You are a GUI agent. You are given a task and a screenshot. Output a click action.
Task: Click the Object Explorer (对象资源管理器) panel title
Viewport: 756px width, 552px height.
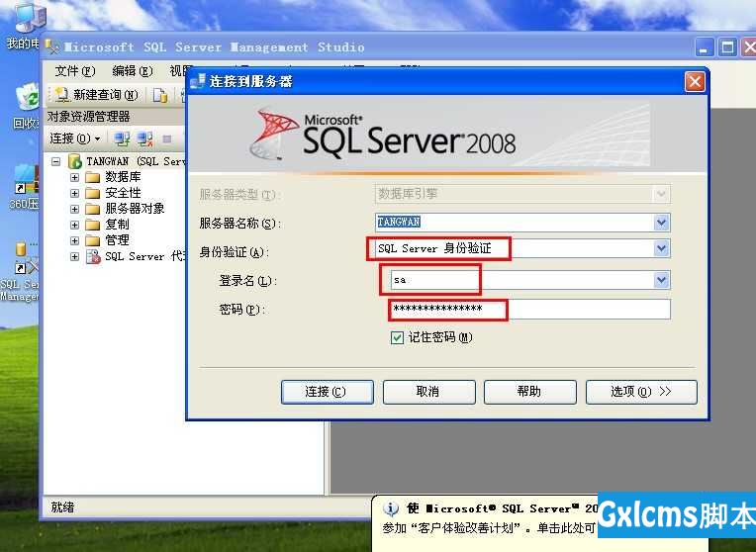(x=88, y=117)
